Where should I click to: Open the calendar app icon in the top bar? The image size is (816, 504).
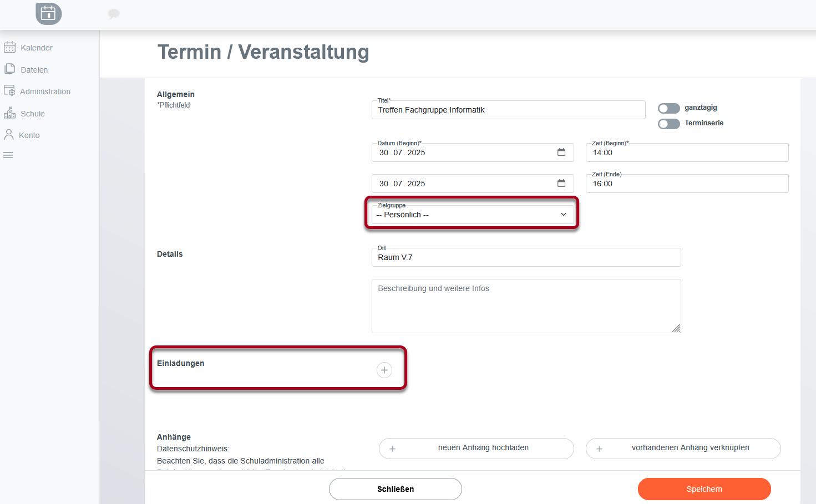[48, 14]
